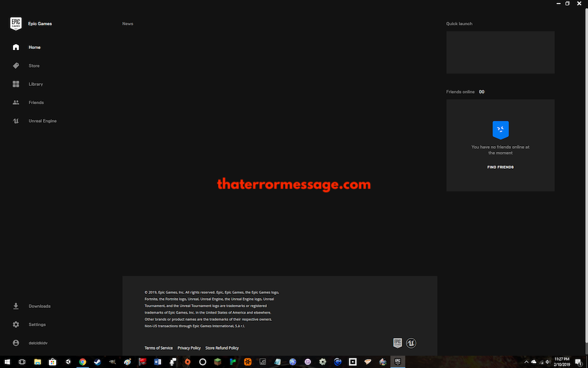
Task: Open the Windows notification center
Action: (579, 362)
